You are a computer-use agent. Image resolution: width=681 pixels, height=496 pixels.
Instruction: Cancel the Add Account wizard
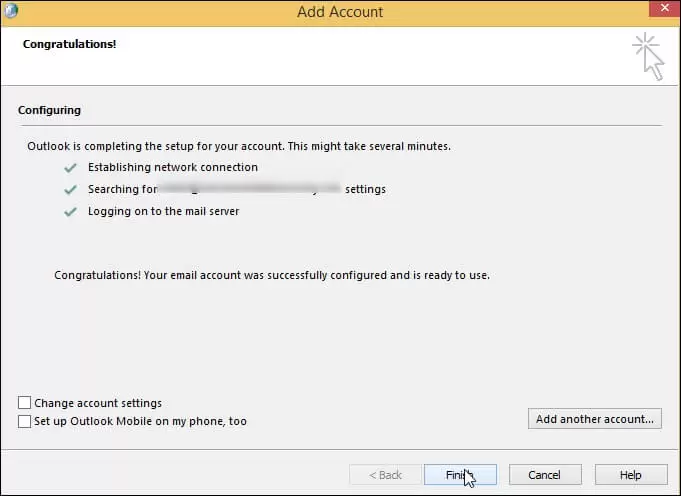pos(545,475)
